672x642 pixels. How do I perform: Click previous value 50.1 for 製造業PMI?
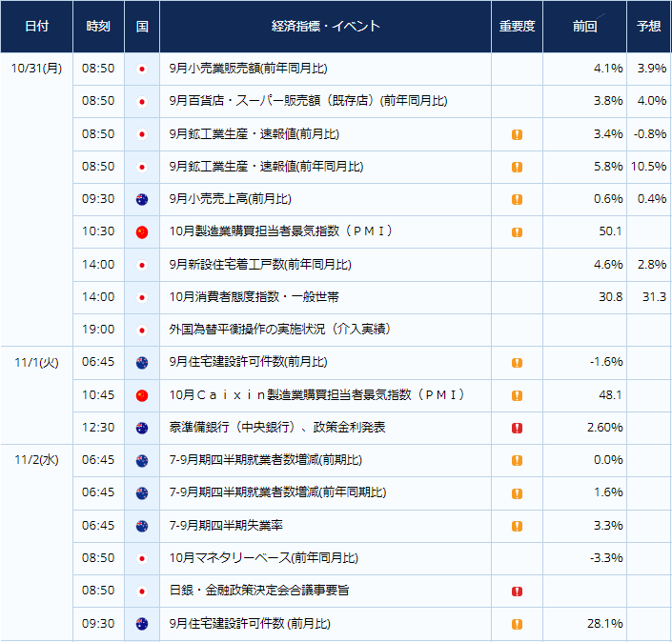610,231
